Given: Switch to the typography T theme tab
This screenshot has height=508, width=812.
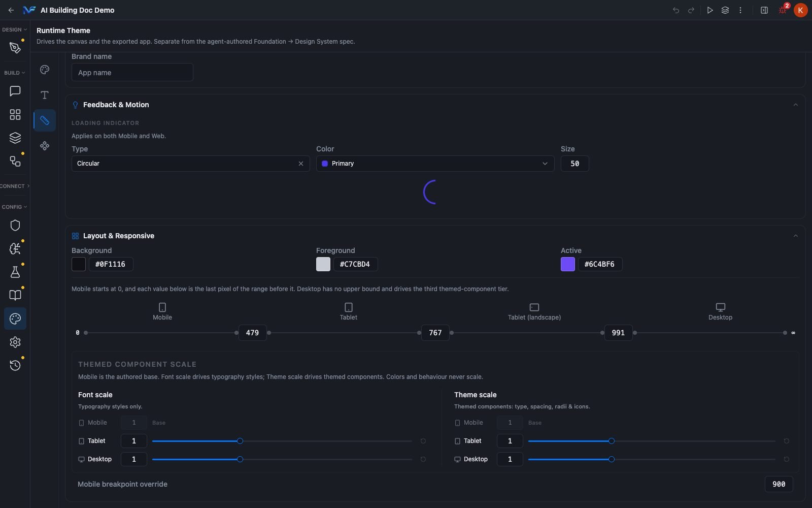Looking at the screenshot, I should coord(45,95).
